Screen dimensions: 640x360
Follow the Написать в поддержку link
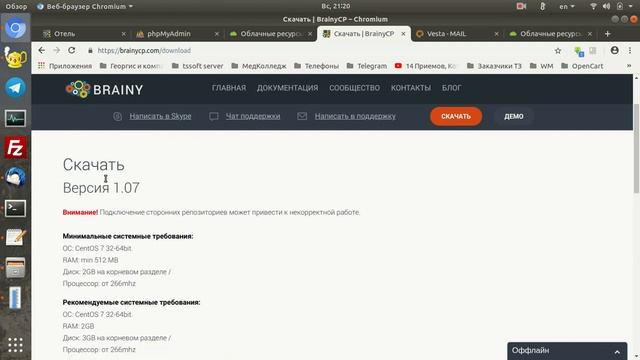(x=355, y=116)
